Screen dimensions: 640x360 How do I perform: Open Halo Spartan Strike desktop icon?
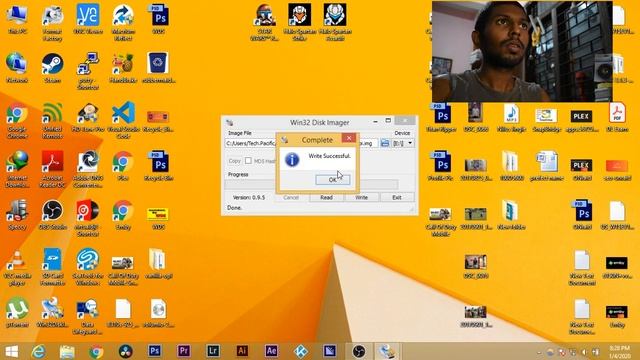300,22
